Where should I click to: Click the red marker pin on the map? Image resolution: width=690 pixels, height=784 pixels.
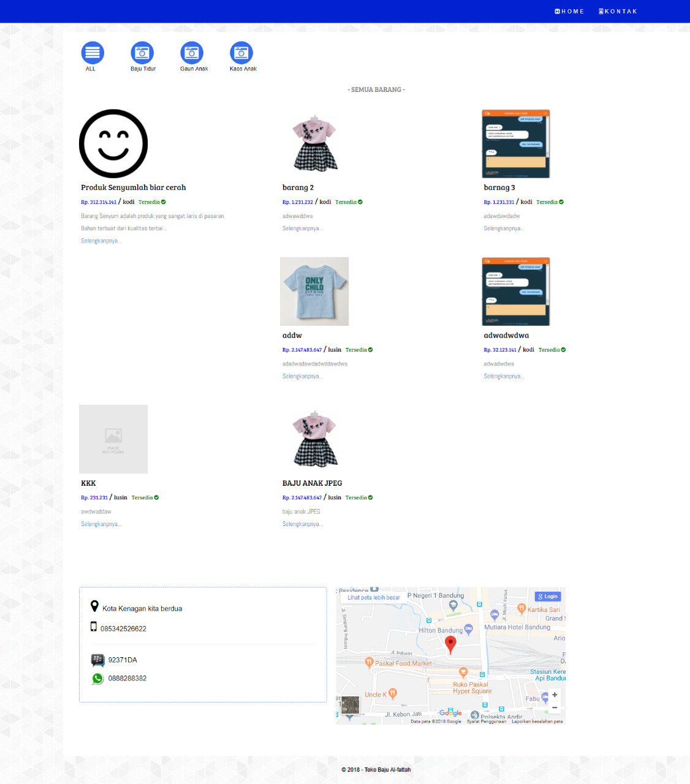[450, 644]
